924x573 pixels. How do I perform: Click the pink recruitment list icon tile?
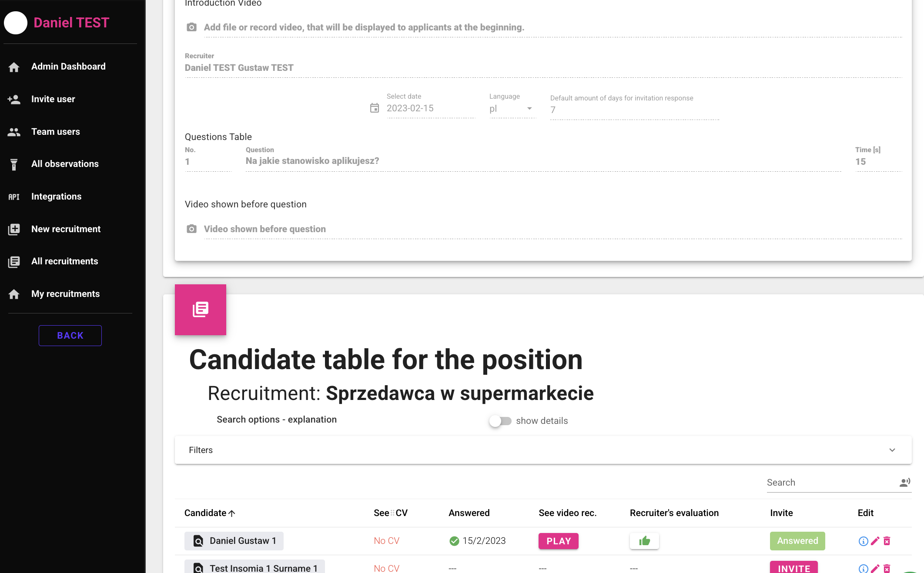(x=201, y=310)
